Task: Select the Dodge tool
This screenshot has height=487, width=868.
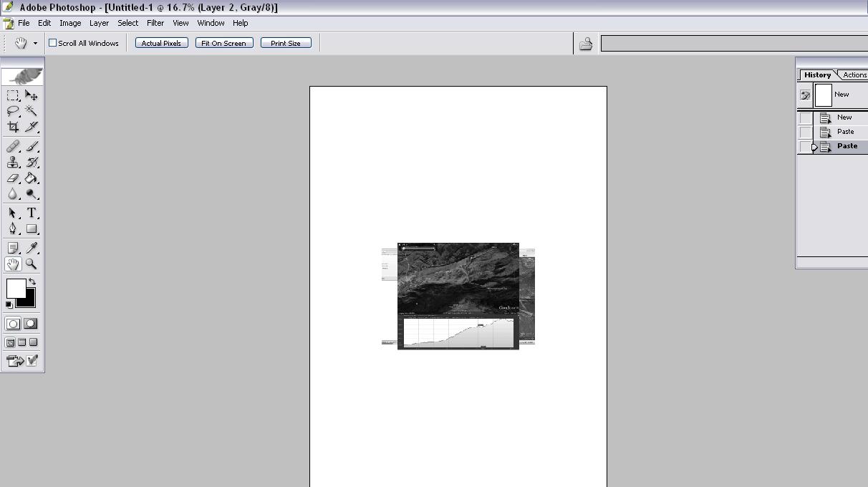Action: pos(32,194)
